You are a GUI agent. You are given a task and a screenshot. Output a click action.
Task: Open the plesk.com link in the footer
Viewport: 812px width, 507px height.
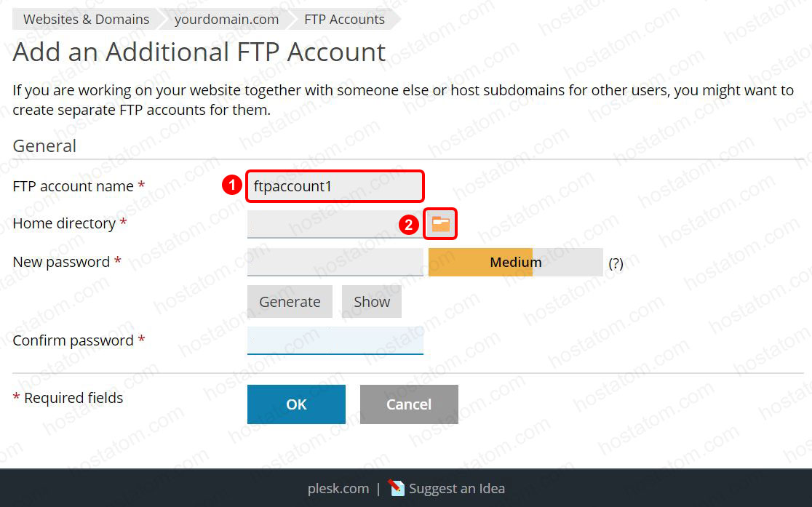[338, 488]
